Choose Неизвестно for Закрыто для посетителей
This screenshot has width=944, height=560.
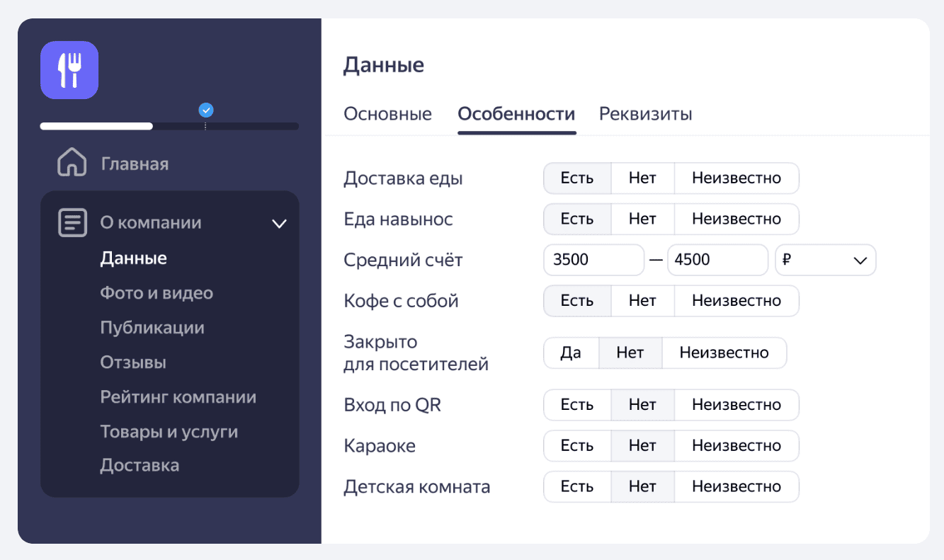pyautogui.click(x=724, y=353)
